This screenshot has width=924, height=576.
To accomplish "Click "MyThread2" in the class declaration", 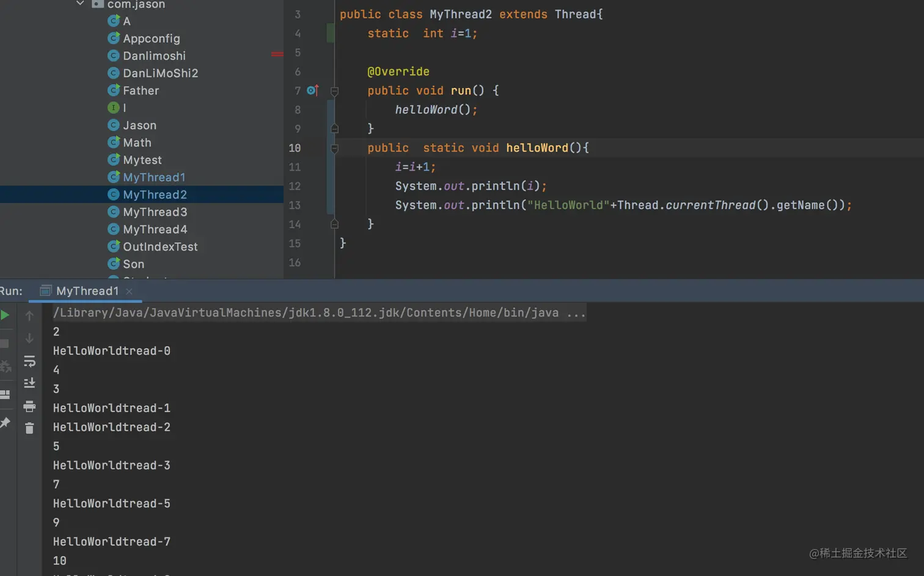I will click(461, 14).
